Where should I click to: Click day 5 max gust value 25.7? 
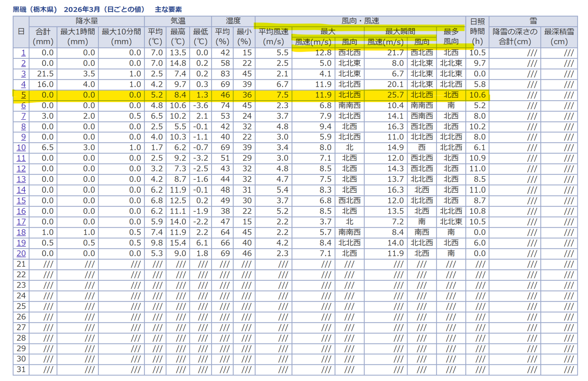coord(395,95)
